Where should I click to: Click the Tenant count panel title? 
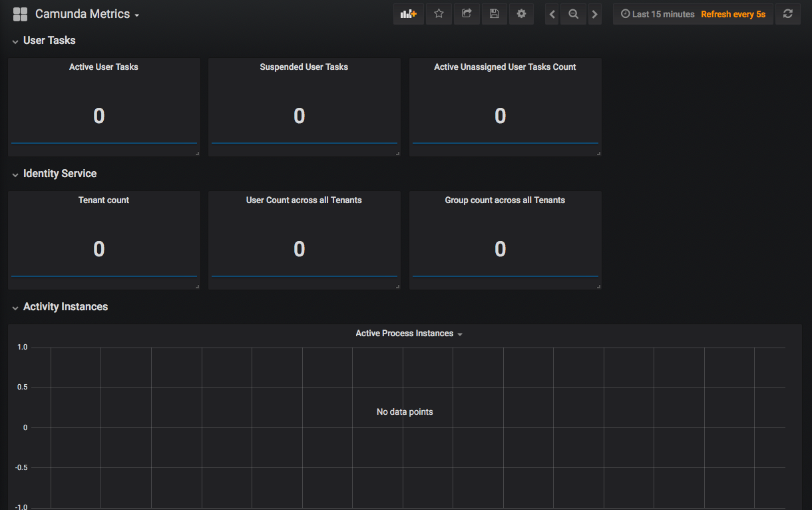click(104, 200)
